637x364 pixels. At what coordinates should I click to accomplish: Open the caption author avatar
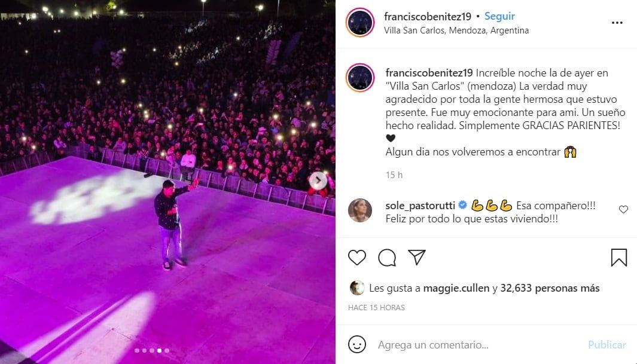[x=360, y=78]
